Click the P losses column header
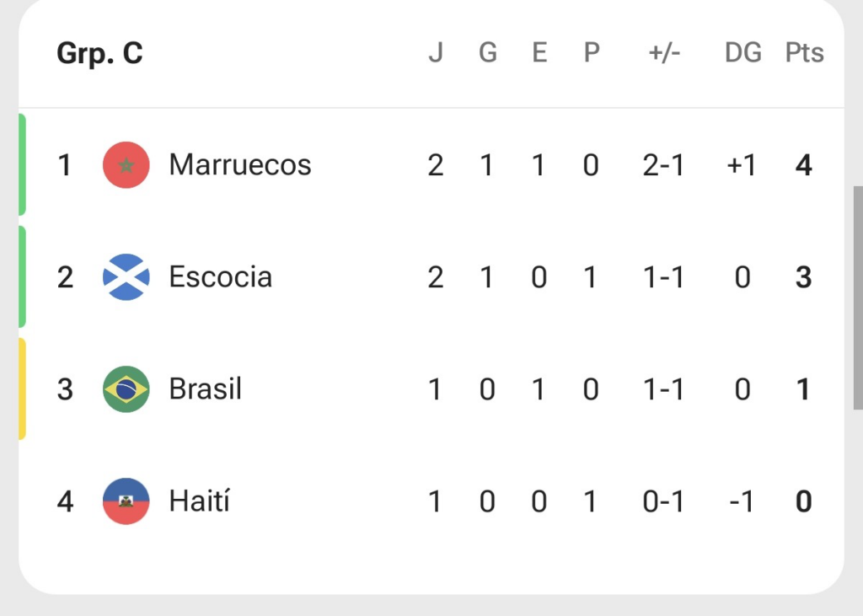Viewport: 863px width, 616px height. point(591,53)
